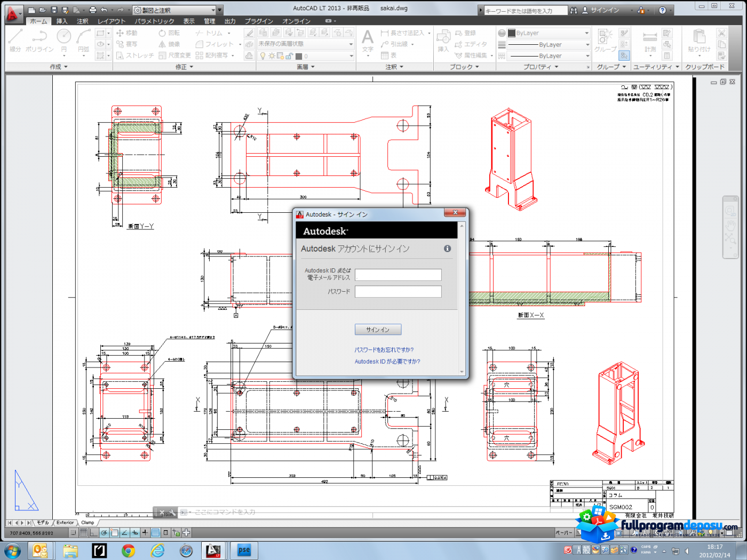The image size is (747, 560).
Task: Click the 複写 copy tool
Action: coord(127,44)
